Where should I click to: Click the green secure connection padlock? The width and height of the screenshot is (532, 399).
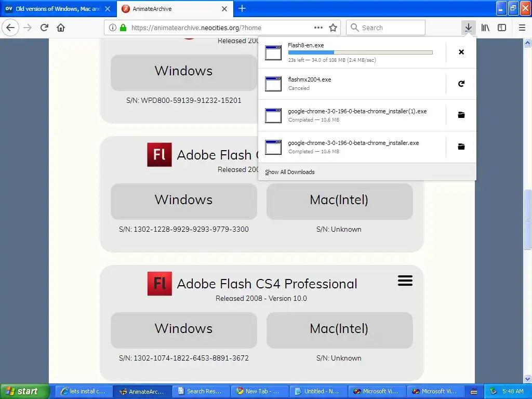pos(123,28)
